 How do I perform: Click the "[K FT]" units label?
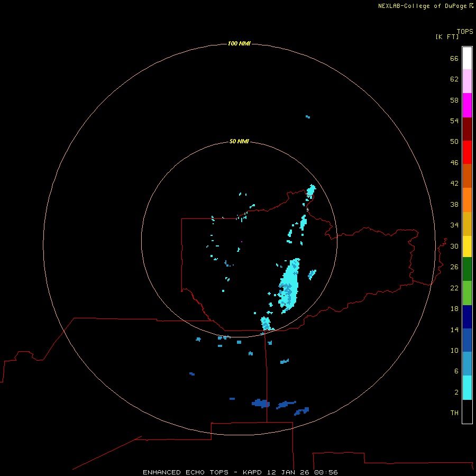(447, 36)
